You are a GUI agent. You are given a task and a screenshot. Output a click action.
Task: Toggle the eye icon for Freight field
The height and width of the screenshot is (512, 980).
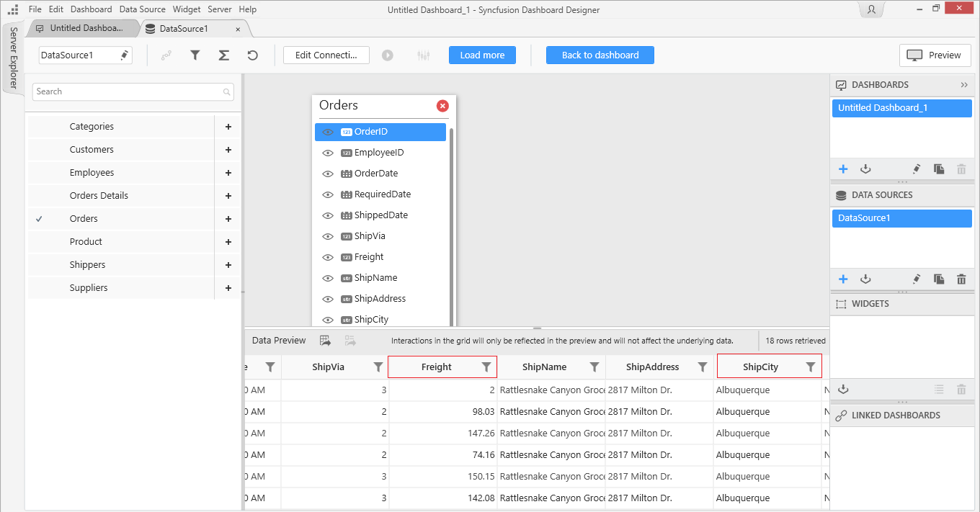pos(328,257)
